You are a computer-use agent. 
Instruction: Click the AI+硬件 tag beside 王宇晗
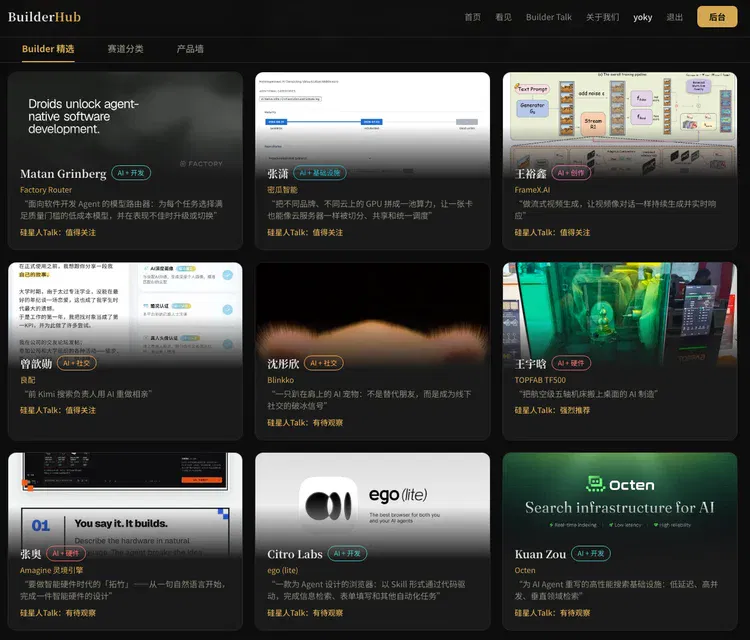point(571,363)
